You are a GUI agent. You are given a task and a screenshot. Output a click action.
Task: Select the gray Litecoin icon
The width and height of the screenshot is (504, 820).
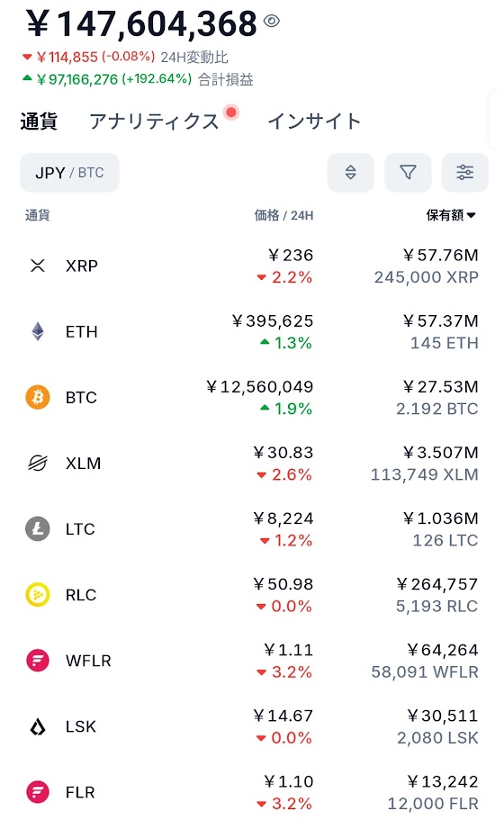click(38, 528)
